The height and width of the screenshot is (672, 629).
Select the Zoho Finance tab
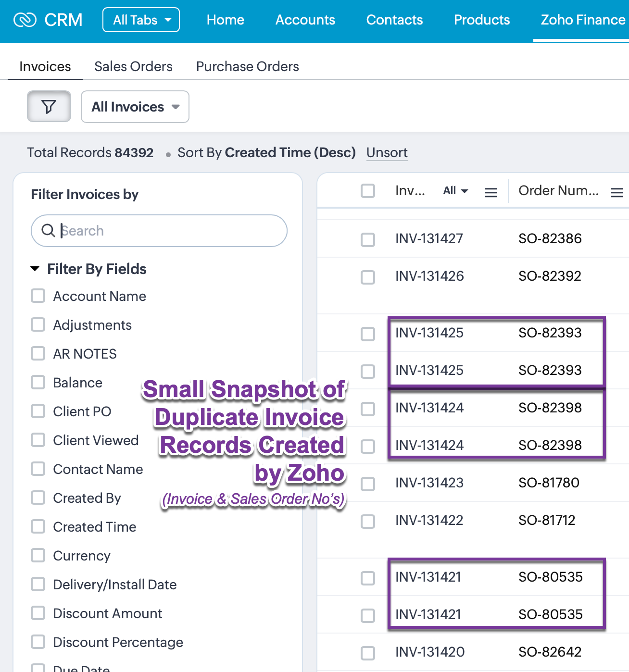coord(583,20)
